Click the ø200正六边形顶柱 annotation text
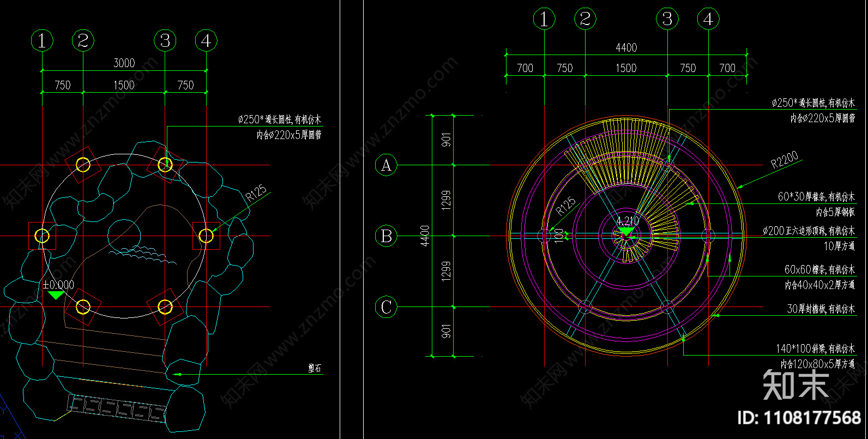 (x=809, y=231)
